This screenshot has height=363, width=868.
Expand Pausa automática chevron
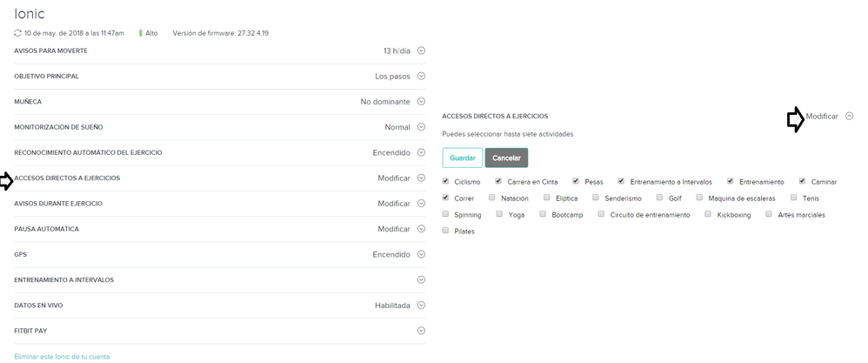pyautogui.click(x=421, y=229)
